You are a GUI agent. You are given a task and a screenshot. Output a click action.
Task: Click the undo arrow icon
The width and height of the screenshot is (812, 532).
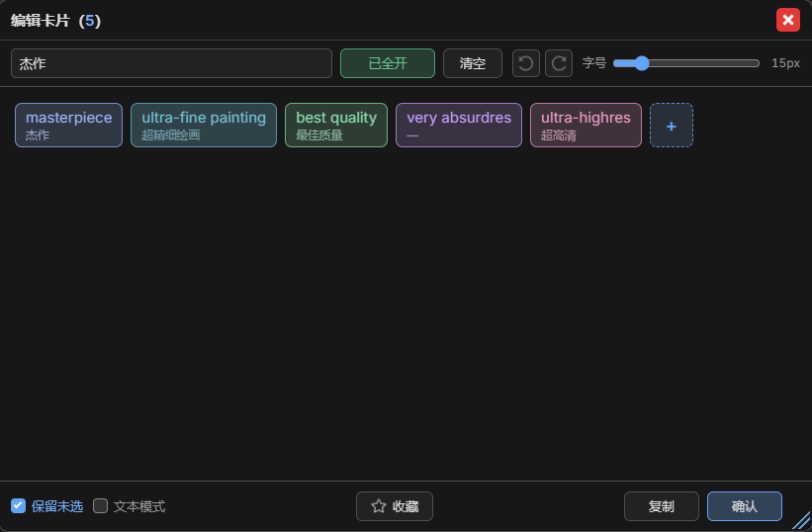(525, 63)
